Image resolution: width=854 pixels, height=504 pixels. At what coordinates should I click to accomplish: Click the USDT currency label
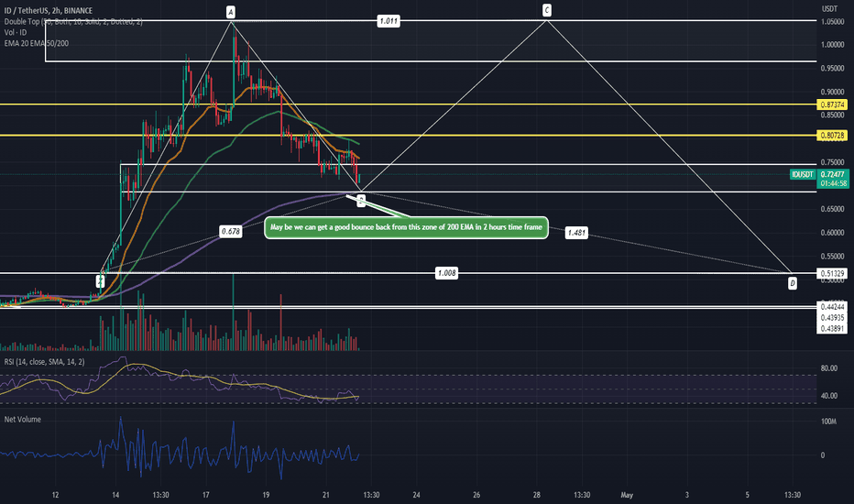tap(829, 9)
